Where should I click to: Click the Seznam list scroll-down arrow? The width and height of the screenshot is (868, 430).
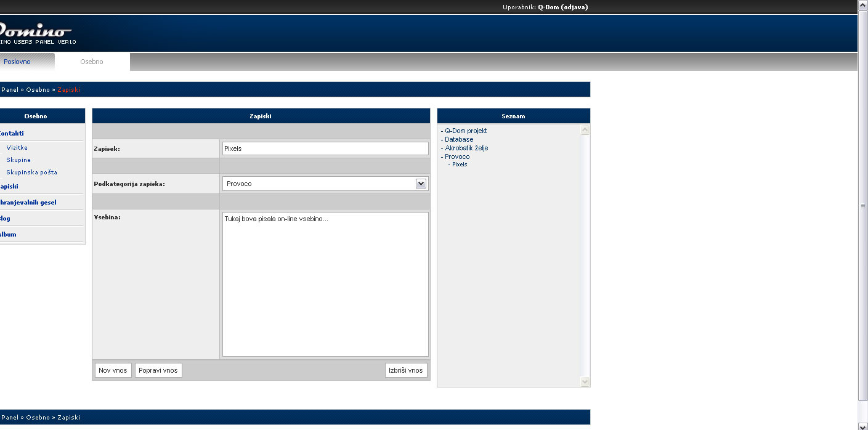(585, 381)
